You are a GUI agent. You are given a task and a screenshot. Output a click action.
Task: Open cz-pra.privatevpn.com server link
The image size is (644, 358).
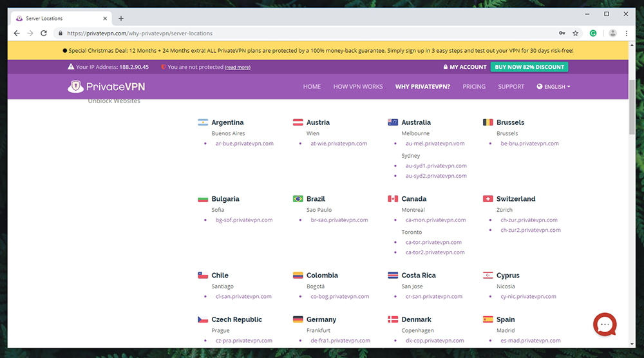coord(244,341)
